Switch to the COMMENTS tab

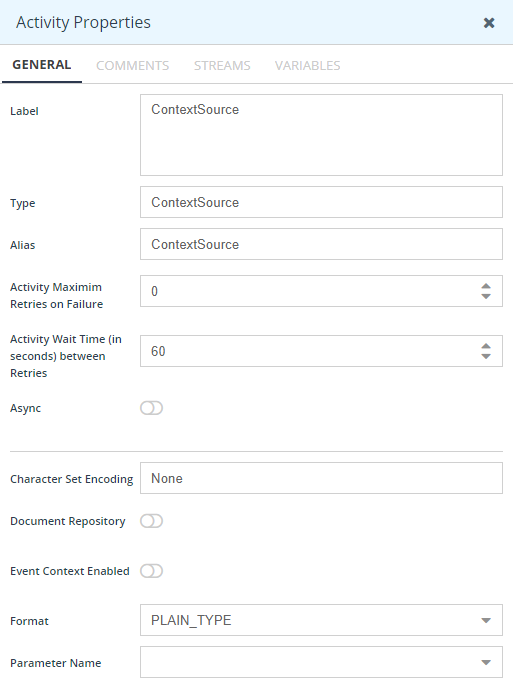coord(133,66)
